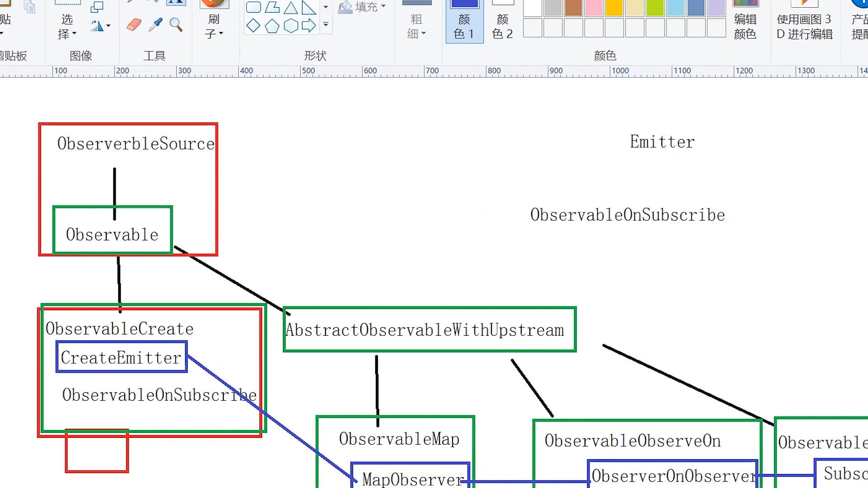
Task: Click 使用画图 3D 进行编辑 button
Action: pos(804,26)
